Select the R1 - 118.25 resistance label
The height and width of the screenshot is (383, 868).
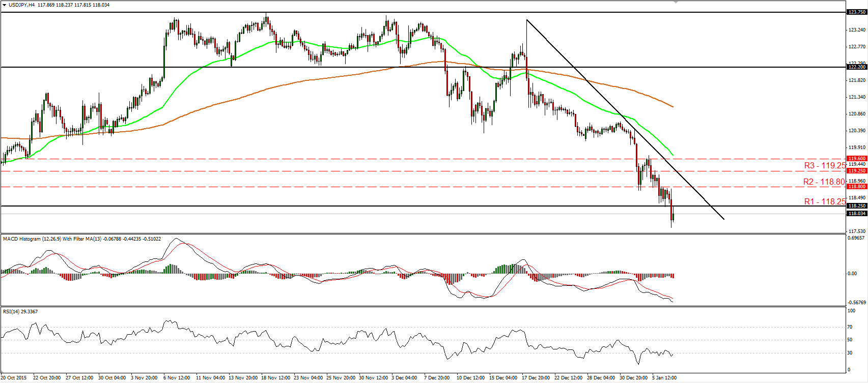pyautogui.click(x=825, y=201)
